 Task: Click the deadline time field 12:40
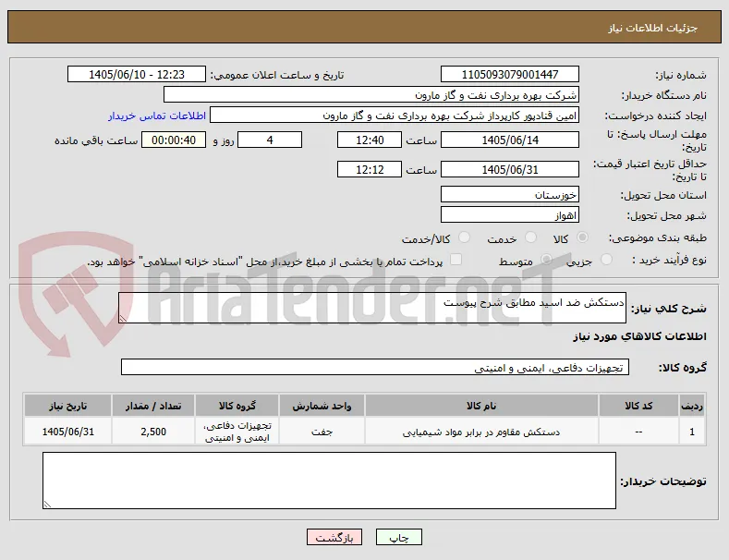click(370, 140)
